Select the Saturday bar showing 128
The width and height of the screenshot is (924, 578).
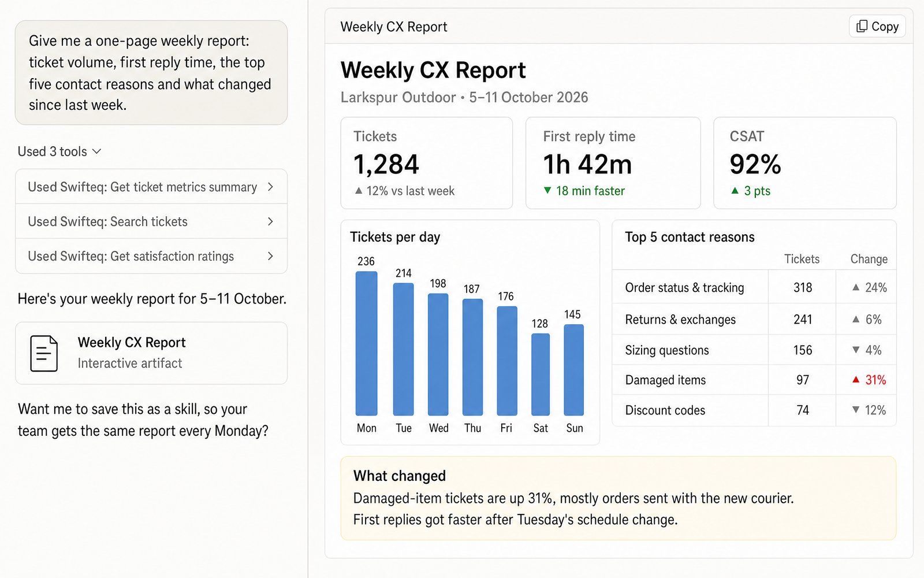click(x=541, y=375)
